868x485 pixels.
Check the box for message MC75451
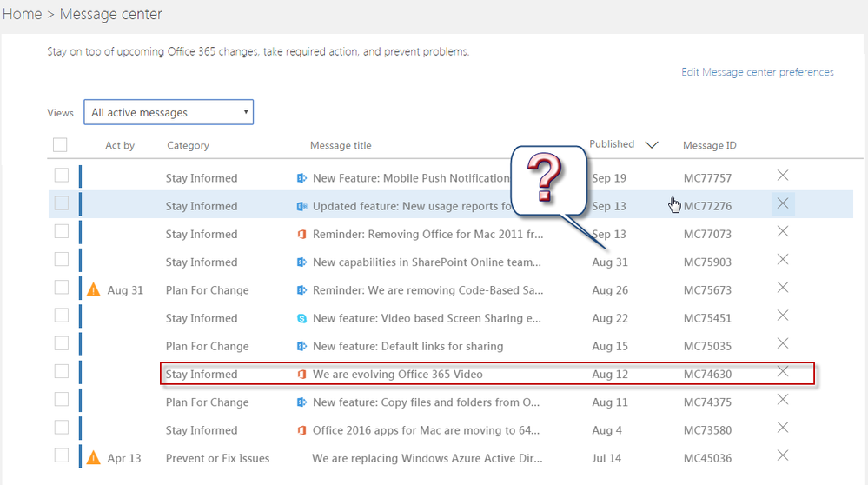[62, 316]
